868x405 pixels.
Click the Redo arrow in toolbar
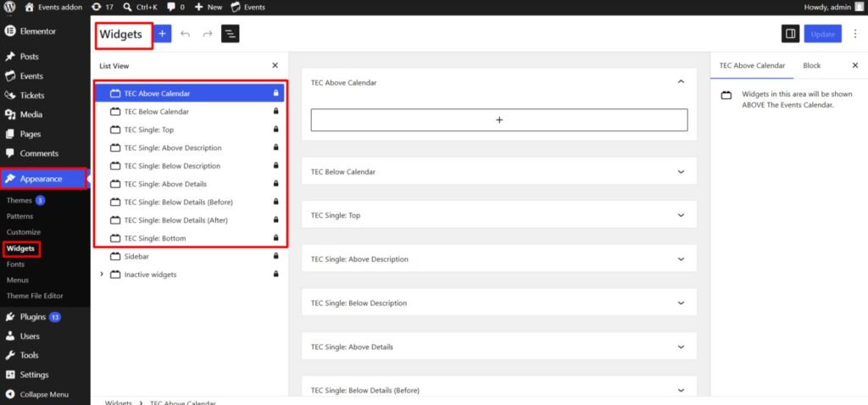click(208, 34)
